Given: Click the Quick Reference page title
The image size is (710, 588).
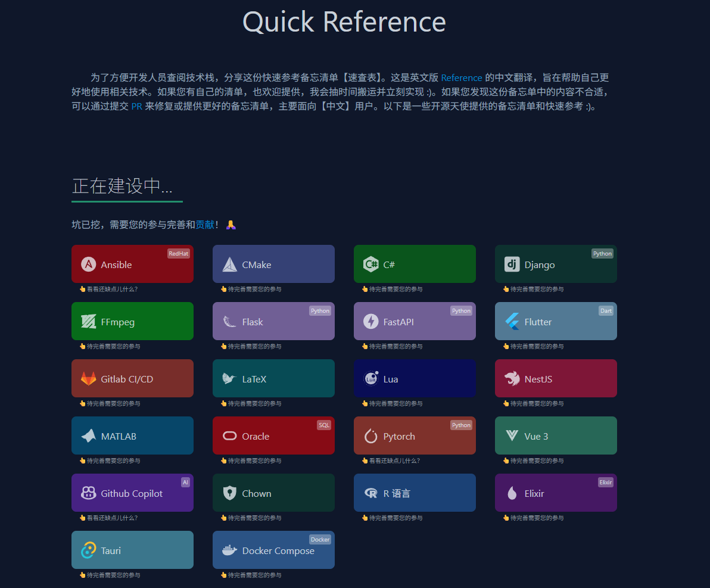Looking at the screenshot, I should click(x=344, y=21).
